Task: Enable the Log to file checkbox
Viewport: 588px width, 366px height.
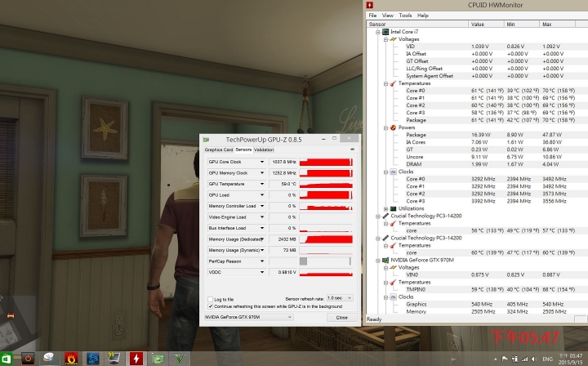Action: pos(211,299)
